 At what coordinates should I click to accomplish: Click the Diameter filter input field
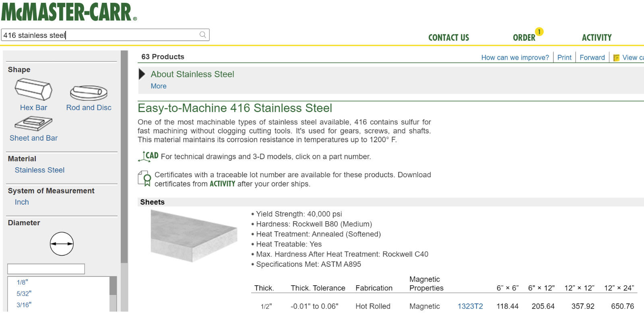[x=46, y=269]
